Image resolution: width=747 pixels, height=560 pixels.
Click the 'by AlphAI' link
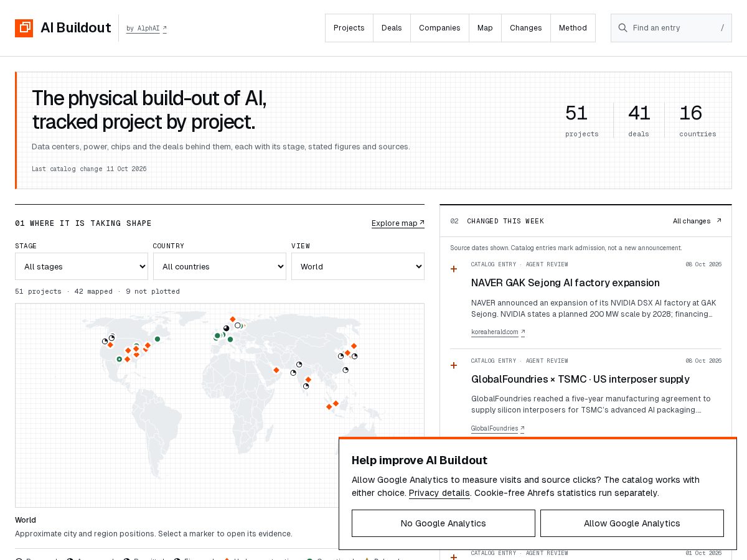click(x=146, y=29)
